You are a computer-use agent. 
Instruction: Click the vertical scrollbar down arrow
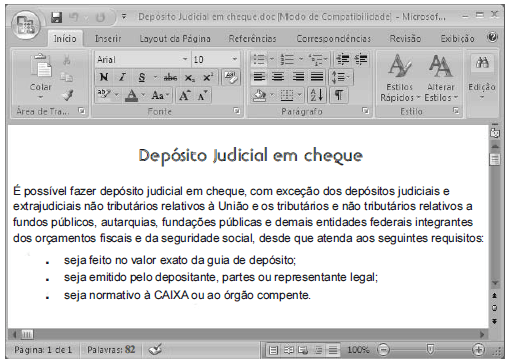[x=495, y=284]
